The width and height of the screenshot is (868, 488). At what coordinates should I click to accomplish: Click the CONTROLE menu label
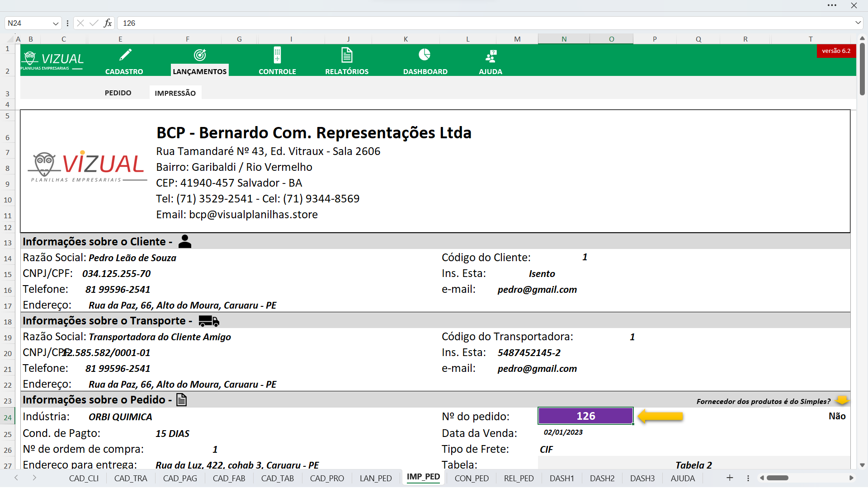277,71
